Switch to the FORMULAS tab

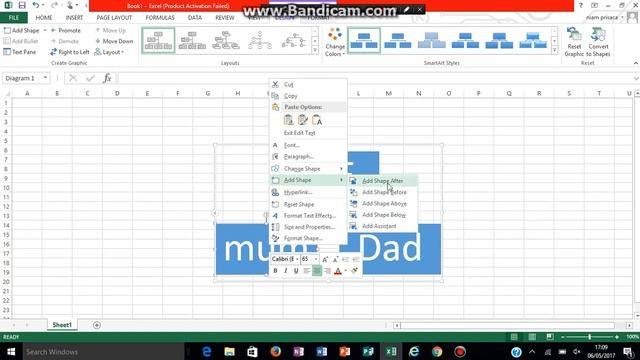coord(160,18)
